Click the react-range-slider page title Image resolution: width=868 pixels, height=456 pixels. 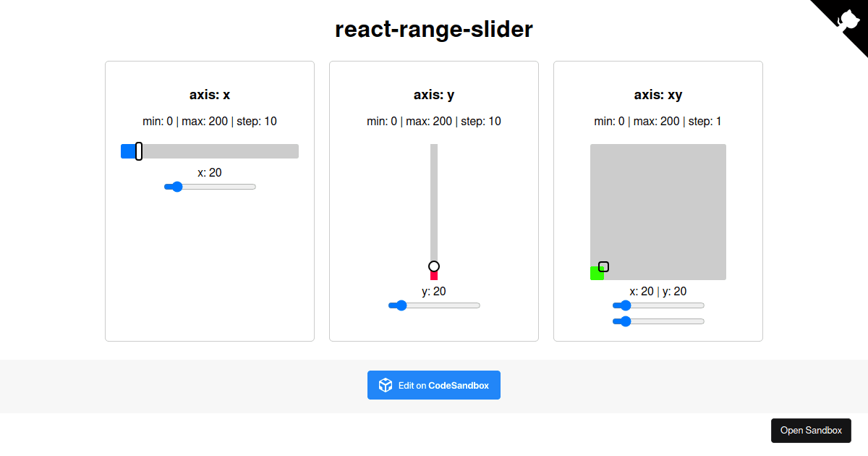click(433, 29)
